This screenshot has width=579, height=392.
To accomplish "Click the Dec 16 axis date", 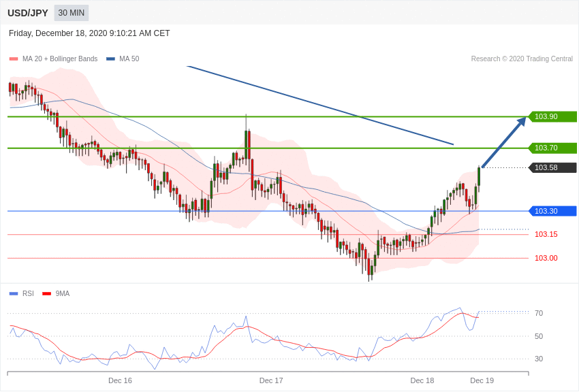I will 120,380.
